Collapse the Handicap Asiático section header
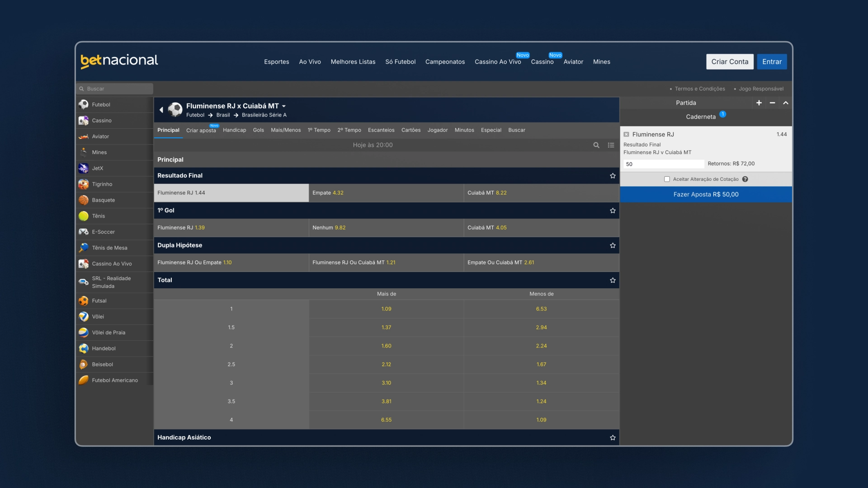The image size is (868, 488). click(x=184, y=437)
